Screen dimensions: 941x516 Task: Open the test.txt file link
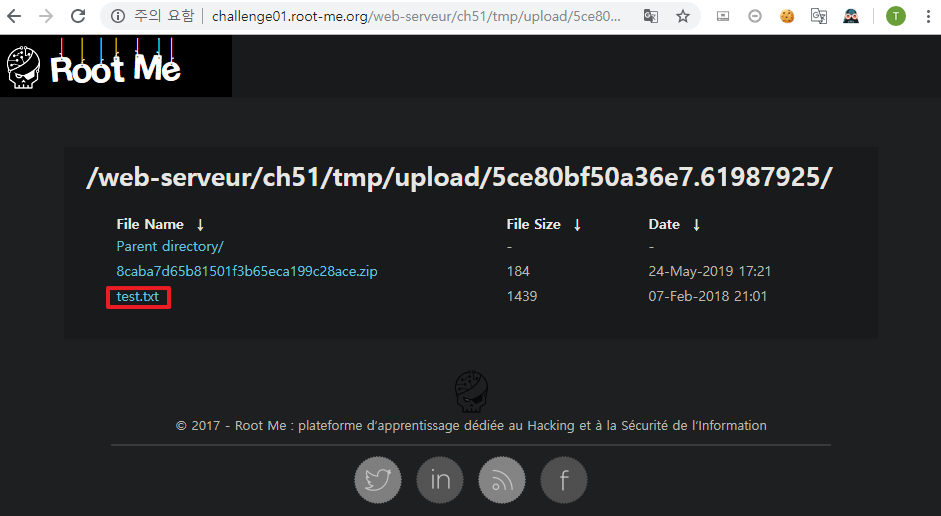coord(137,296)
